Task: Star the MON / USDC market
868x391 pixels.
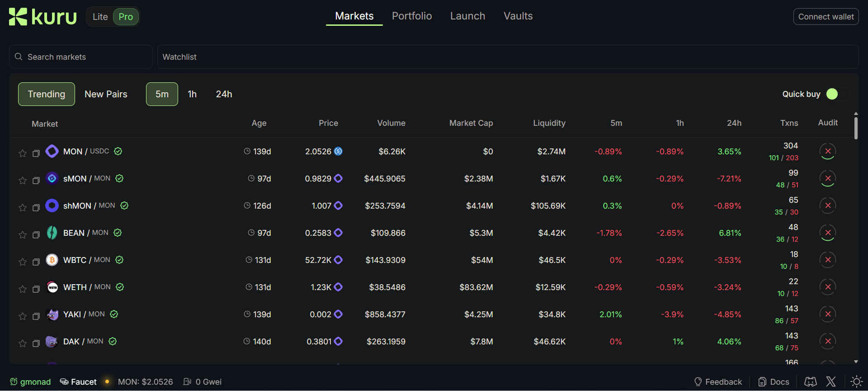Action: click(22, 153)
